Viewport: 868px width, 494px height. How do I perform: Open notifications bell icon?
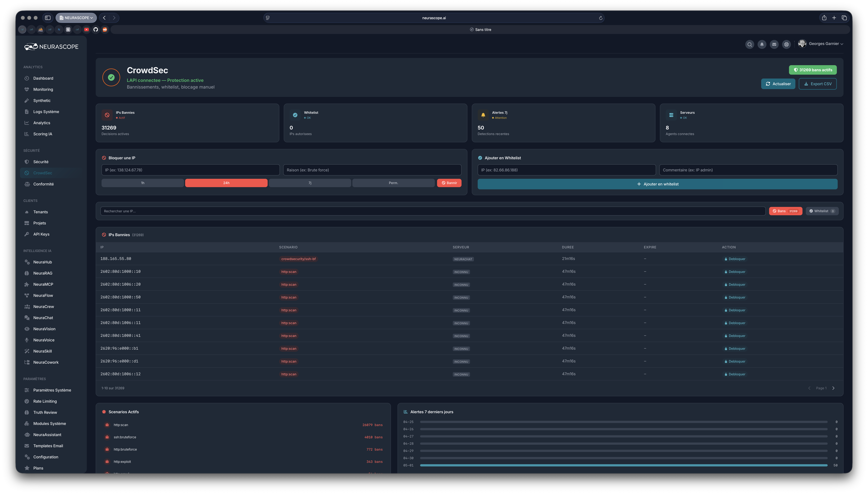point(762,44)
